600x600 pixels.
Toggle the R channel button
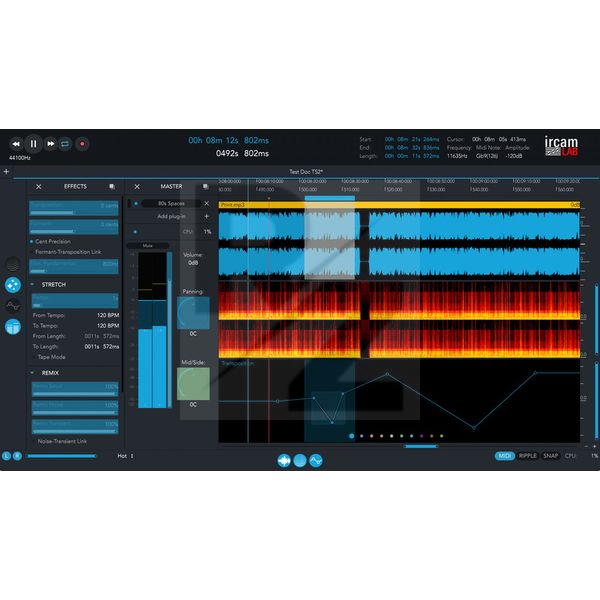[17, 456]
